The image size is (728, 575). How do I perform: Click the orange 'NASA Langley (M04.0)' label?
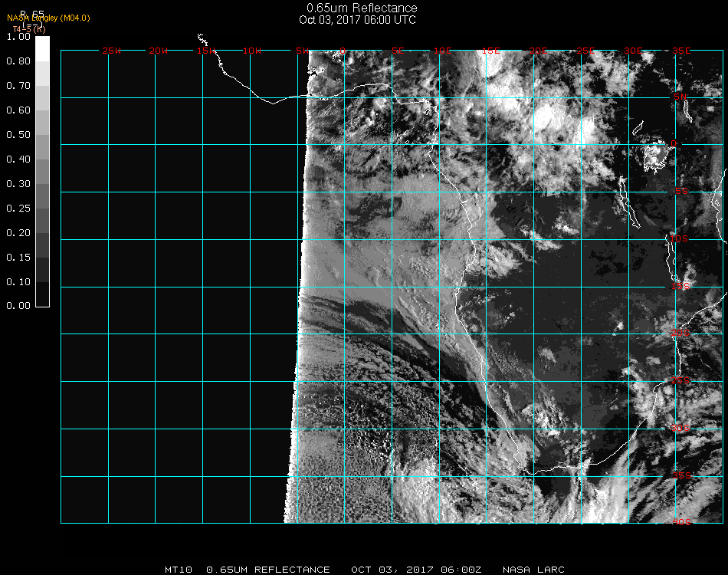click(x=48, y=18)
